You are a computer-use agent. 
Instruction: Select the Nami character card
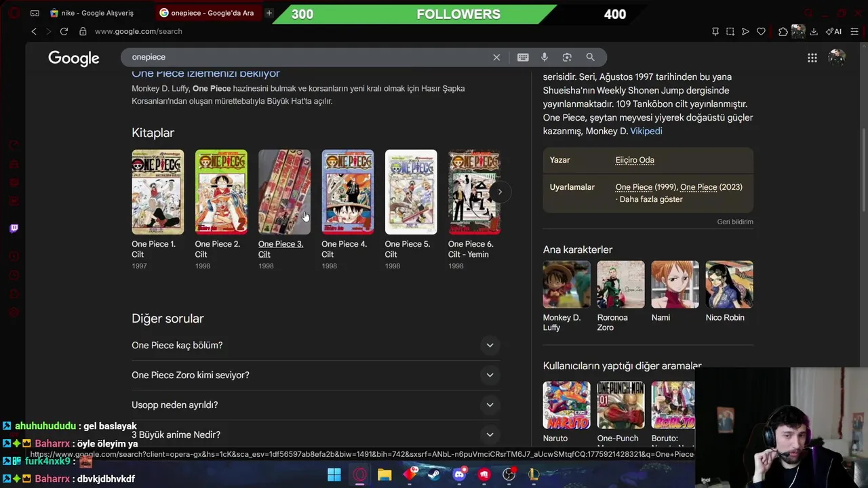(675, 291)
